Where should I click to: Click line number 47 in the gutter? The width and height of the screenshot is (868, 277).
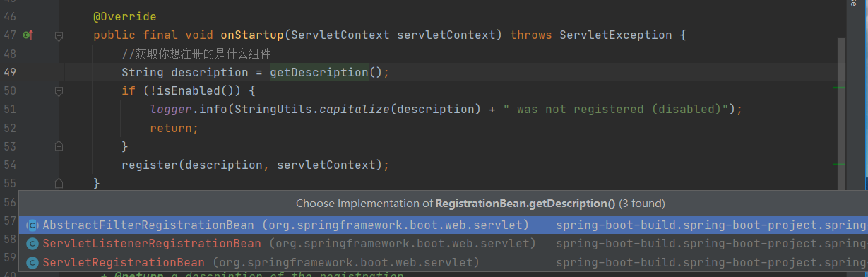click(x=10, y=35)
